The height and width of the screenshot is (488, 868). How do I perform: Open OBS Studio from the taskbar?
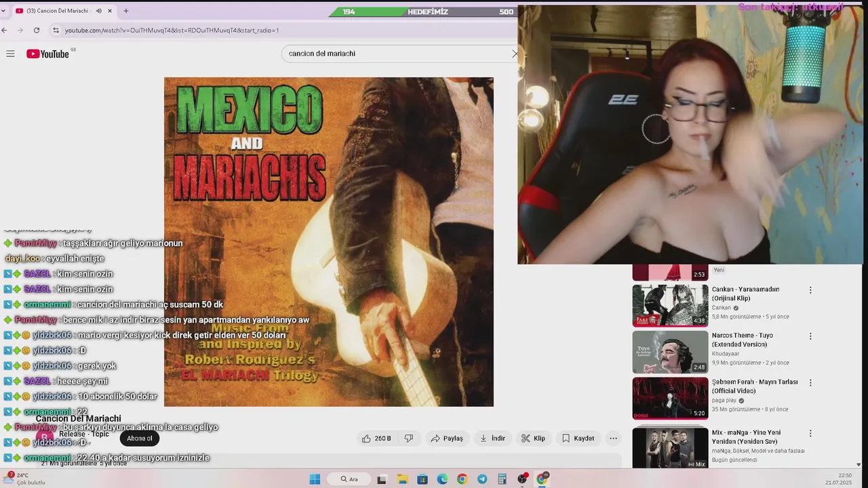(x=522, y=479)
